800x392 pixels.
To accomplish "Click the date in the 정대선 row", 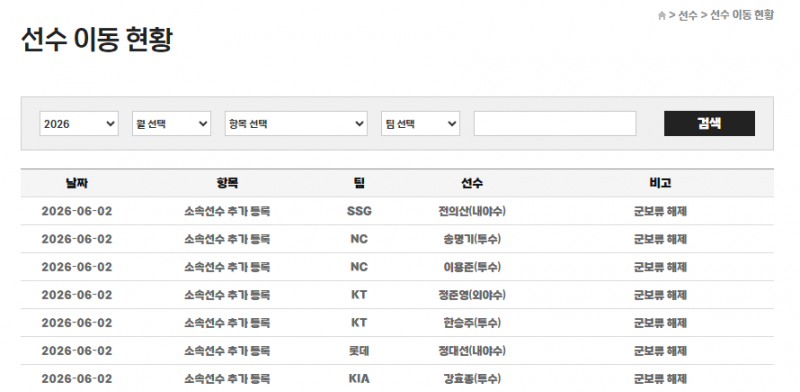I will click(x=77, y=351).
